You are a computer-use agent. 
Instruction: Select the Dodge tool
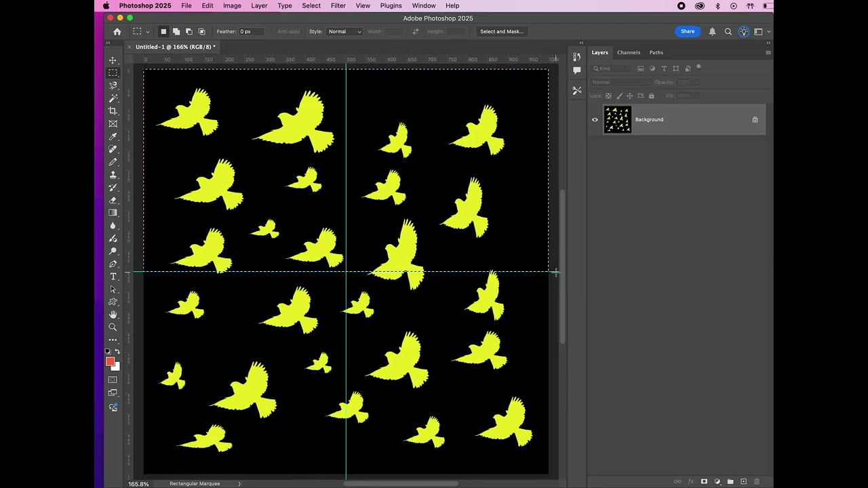tap(113, 238)
